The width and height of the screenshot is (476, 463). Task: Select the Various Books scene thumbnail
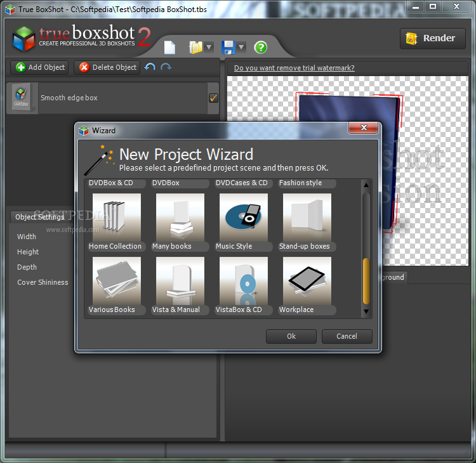point(117,280)
